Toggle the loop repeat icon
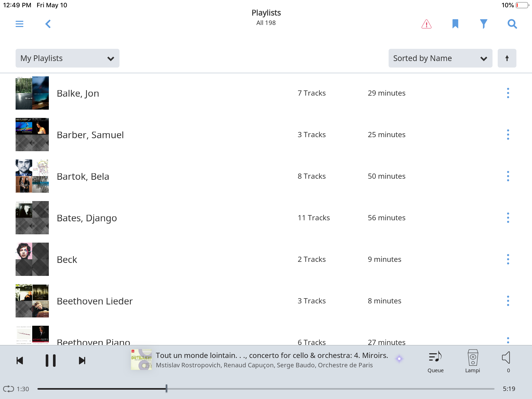Screen dimensions: 532x399 [9, 389]
